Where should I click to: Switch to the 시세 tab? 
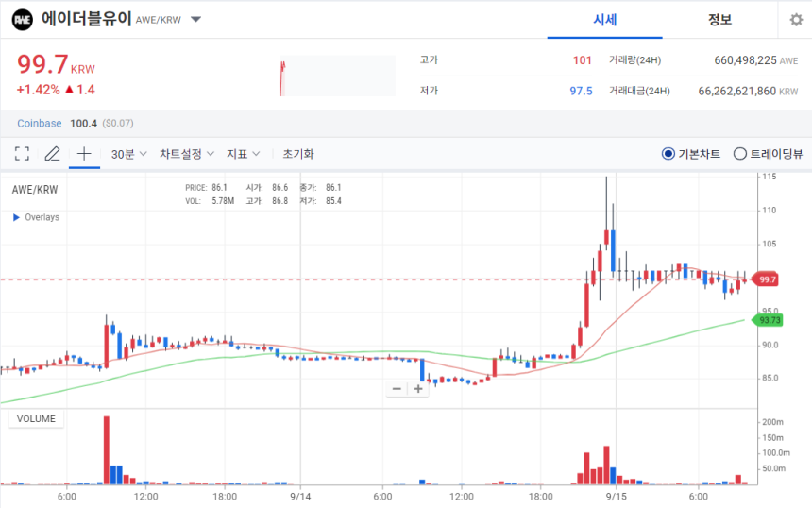(x=605, y=20)
